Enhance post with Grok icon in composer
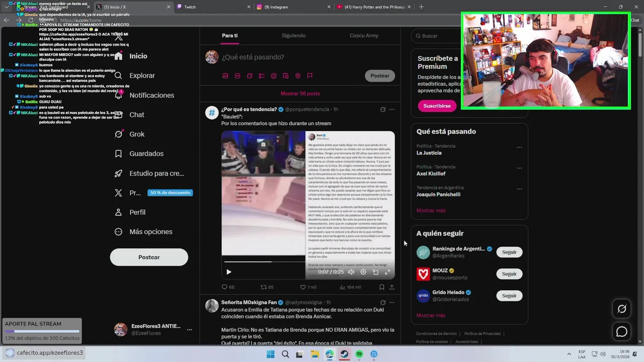644x362 pixels. (250, 76)
